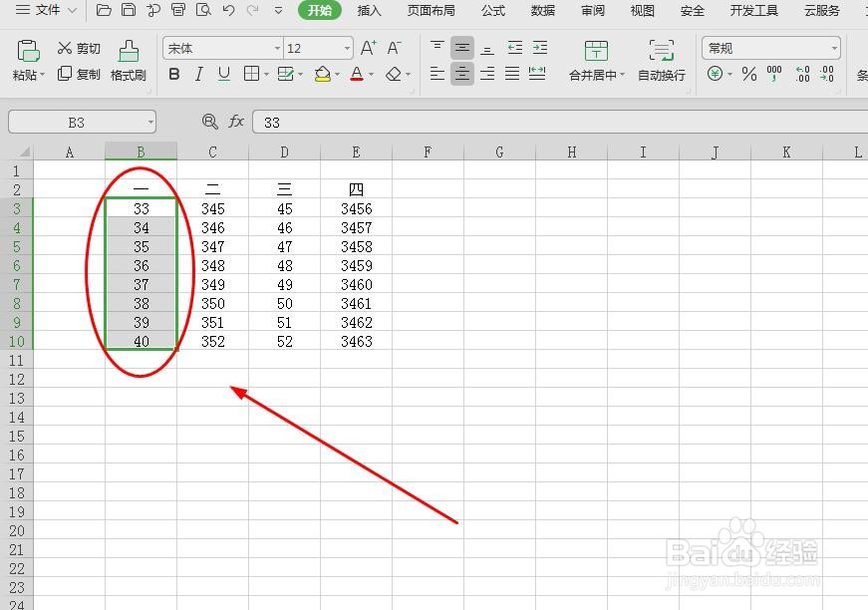This screenshot has height=610, width=868.
Task: Open print preview icon
Action: (203, 9)
